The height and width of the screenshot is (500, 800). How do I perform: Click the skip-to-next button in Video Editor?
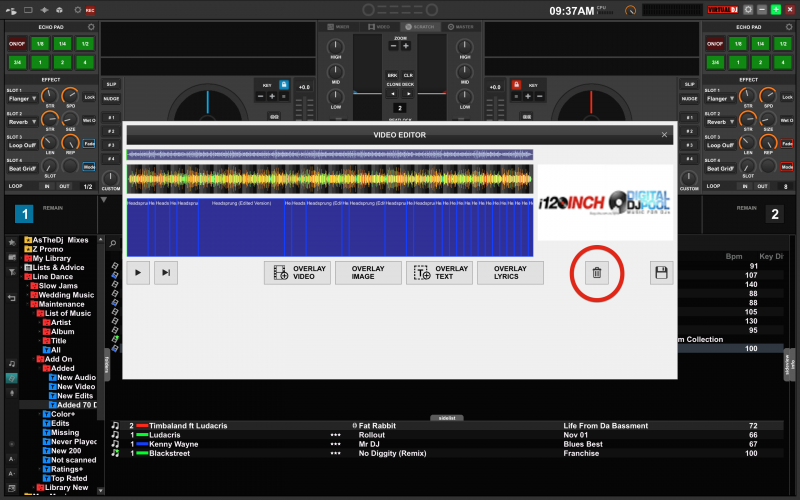point(166,272)
